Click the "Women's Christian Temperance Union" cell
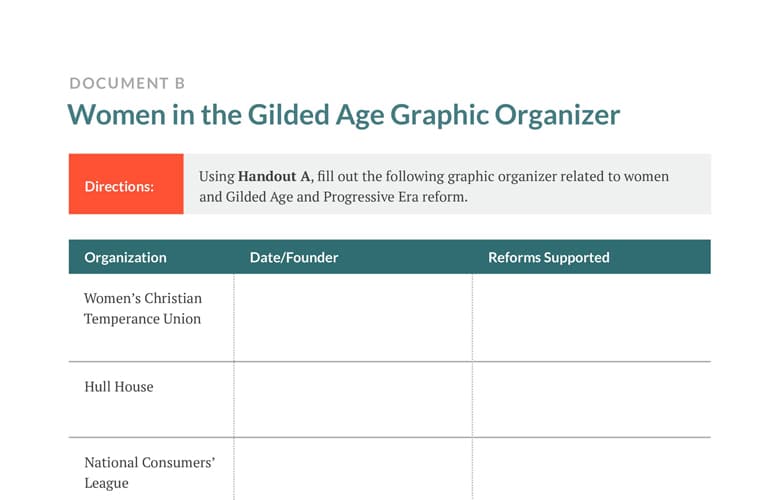780x500 pixels. 143,309
